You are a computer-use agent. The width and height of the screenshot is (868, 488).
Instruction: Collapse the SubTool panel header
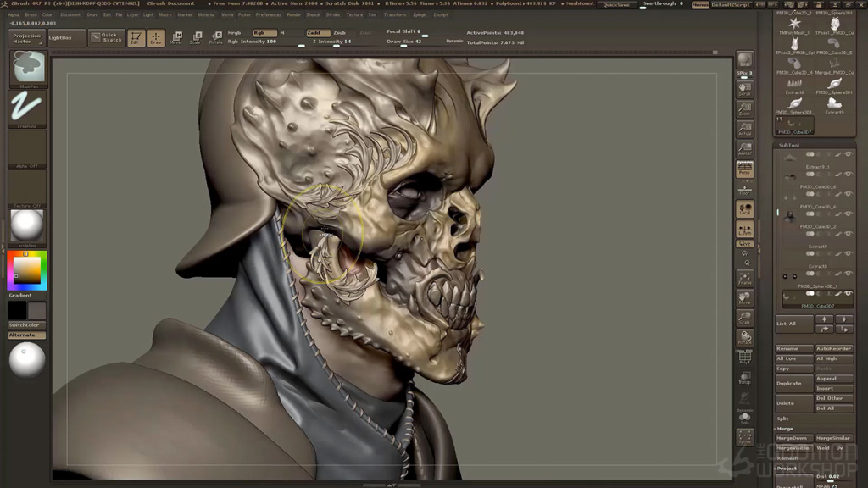click(789, 145)
